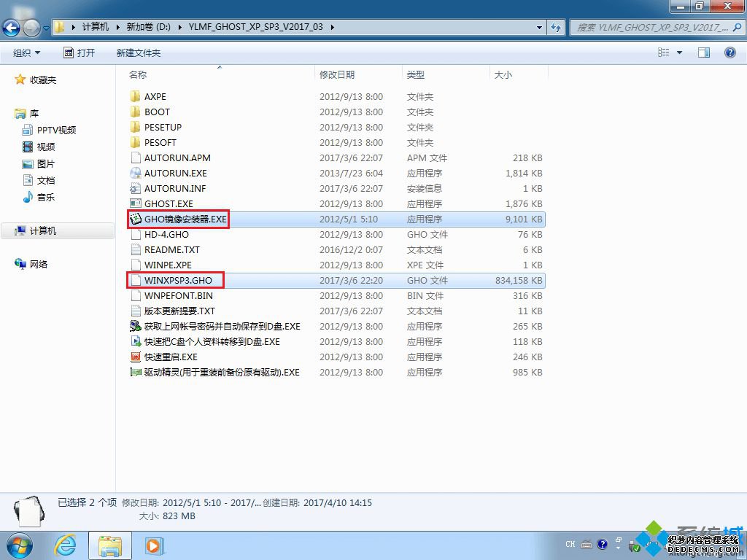Select the PESETUP folder icon
747x560 pixels.
tap(135, 127)
